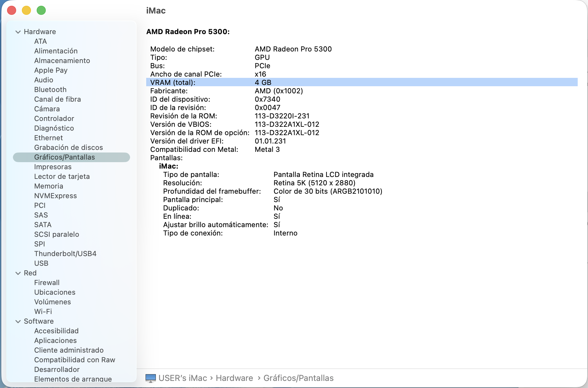588x388 pixels.
Task: Open Canal de fibra entry
Action: (x=58, y=99)
